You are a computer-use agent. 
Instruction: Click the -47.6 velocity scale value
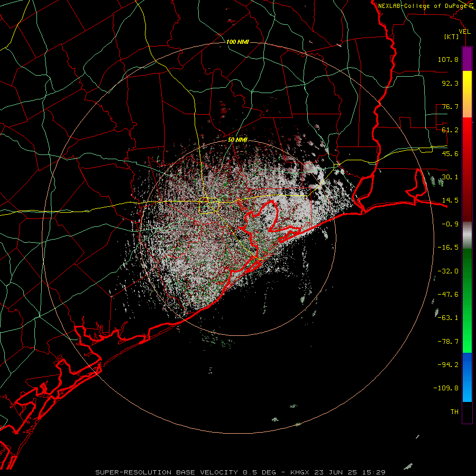pyautogui.click(x=448, y=295)
